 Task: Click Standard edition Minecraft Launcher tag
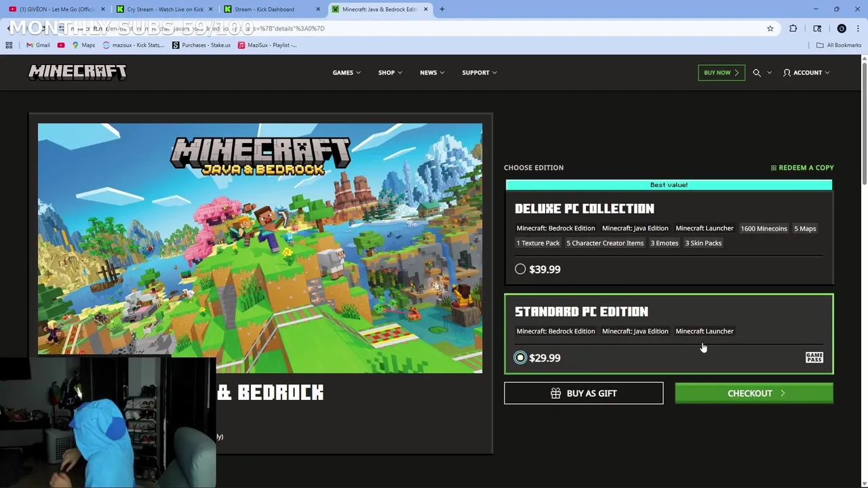coord(705,331)
